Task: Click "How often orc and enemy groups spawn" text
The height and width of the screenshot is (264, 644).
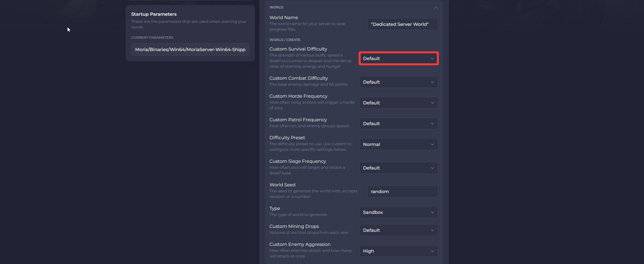Action: pyautogui.click(x=309, y=126)
